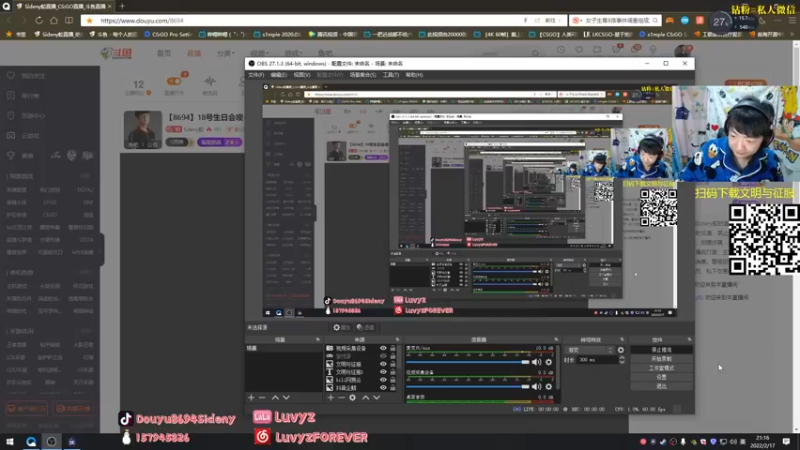Click the 停止推流 button in OBS controls
This screenshot has width=800, height=450.
coord(661,350)
